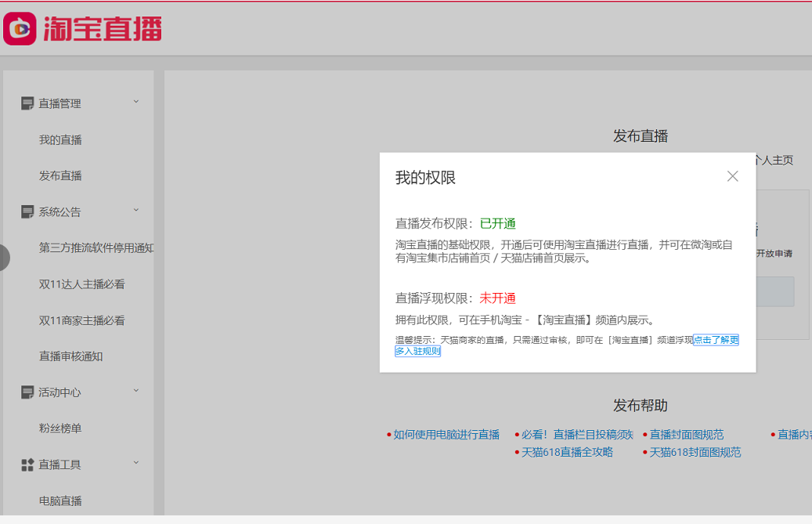Open 我的直播 in the sidebar
Image resolution: width=812 pixels, height=524 pixels.
pos(60,139)
